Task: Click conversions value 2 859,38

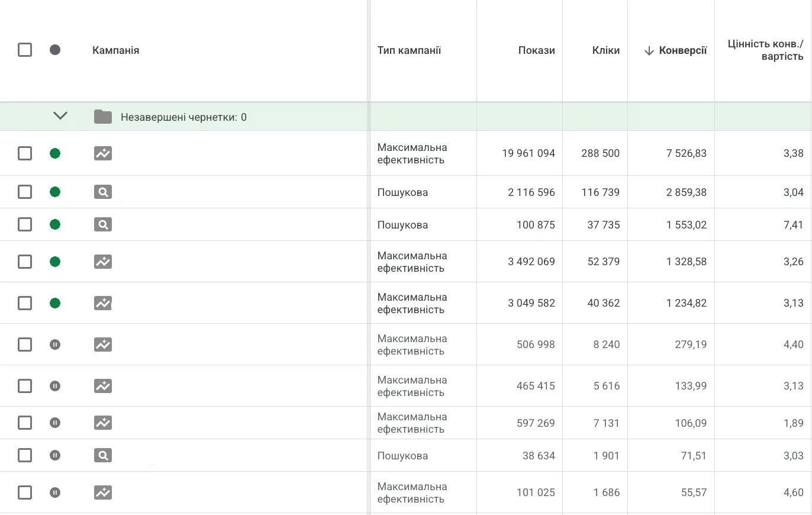Action: coord(687,192)
